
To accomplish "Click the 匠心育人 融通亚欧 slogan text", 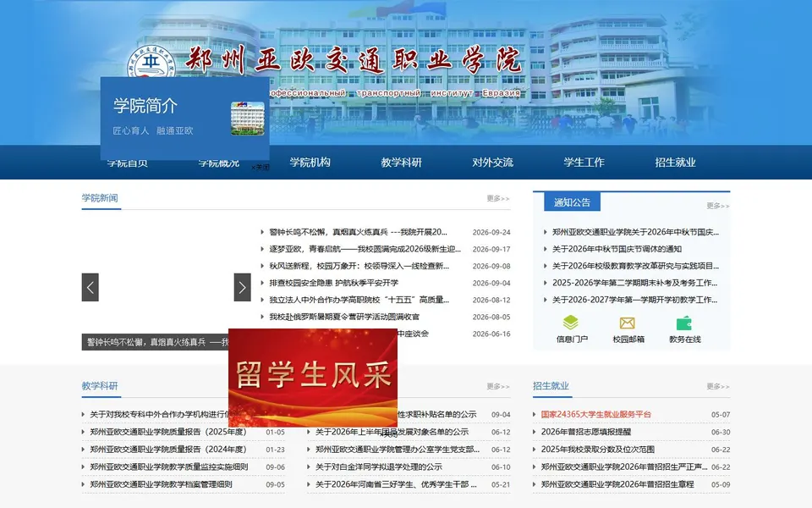I will click(x=153, y=130).
